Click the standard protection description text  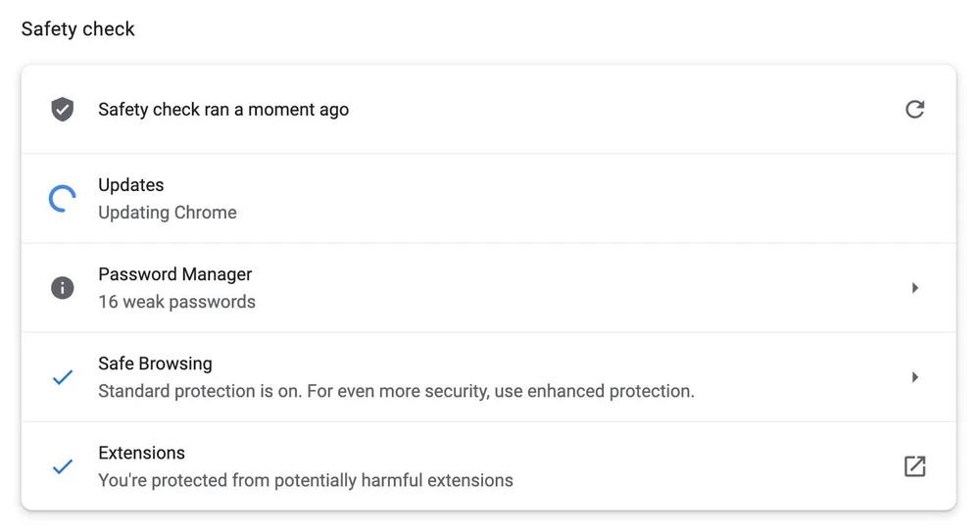click(x=396, y=392)
